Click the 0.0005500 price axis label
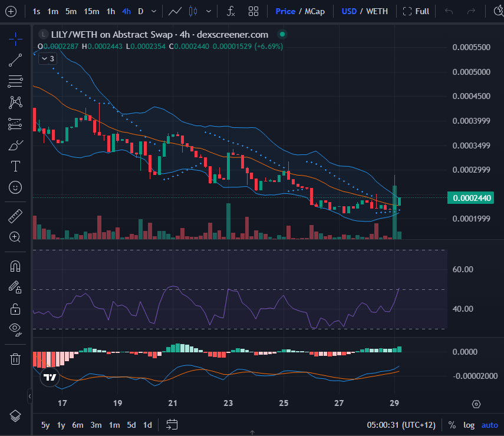The width and height of the screenshot is (504, 436). (471, 47)
